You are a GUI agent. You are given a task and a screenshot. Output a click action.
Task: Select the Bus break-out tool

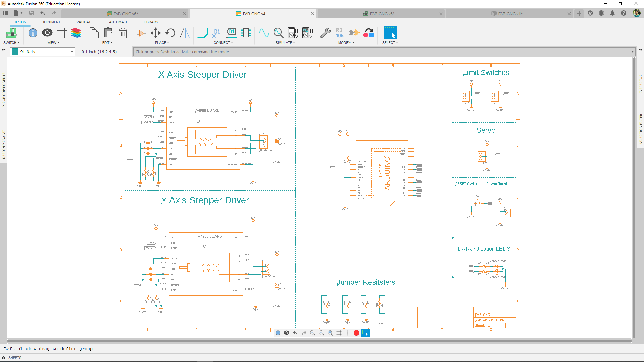click(x=246, y=33)
